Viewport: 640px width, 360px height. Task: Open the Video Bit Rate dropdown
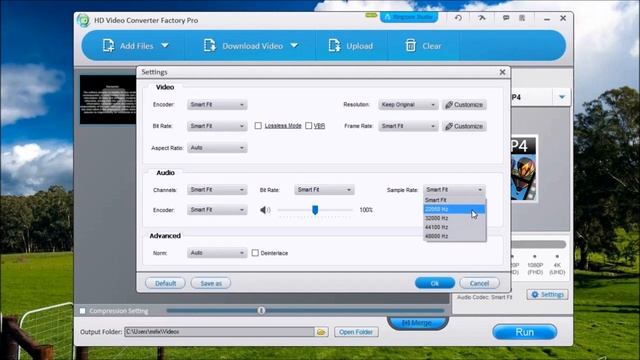point(217,126)
